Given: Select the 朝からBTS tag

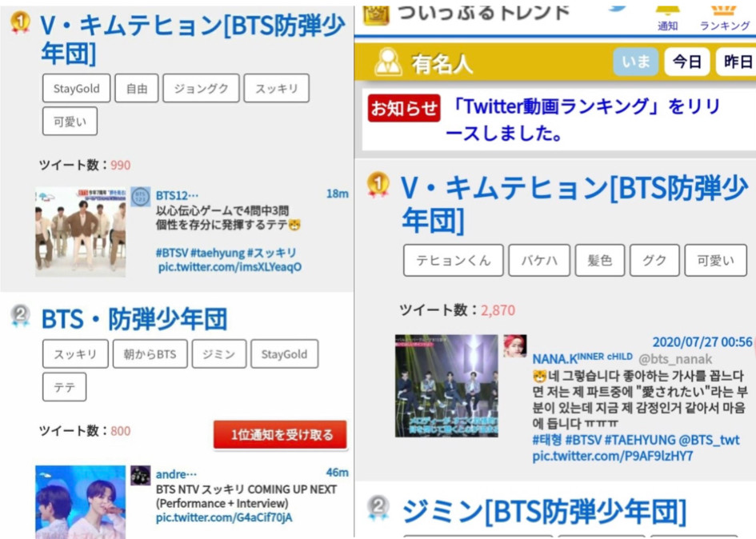Looking at the screenshot, I should coord(150,354).
